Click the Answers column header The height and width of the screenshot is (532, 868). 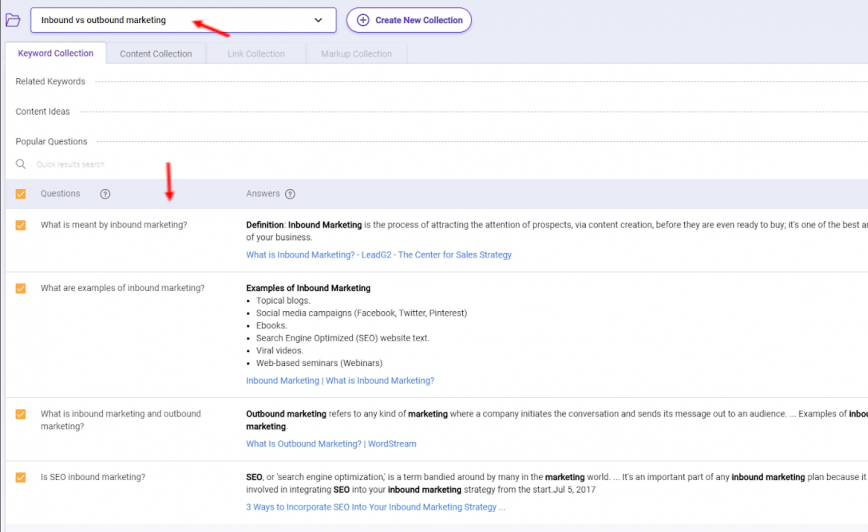tap(263, 194)
